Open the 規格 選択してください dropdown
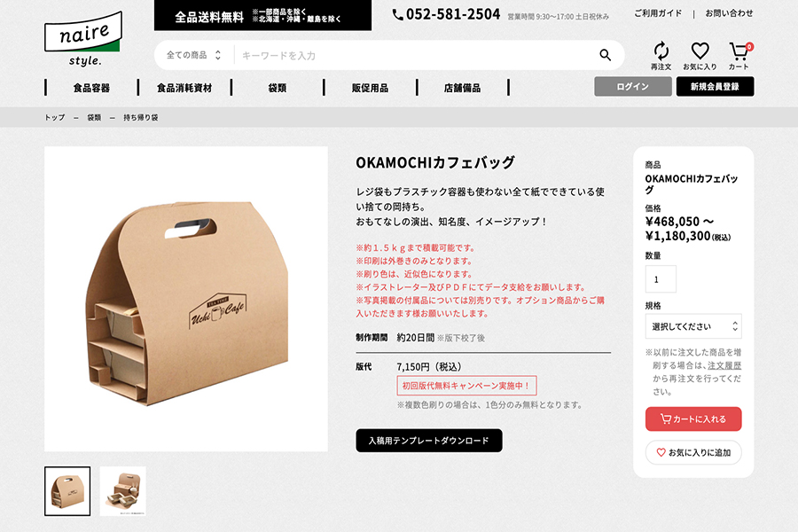Viewport: 798px width, 532px height. pos(693,326)
